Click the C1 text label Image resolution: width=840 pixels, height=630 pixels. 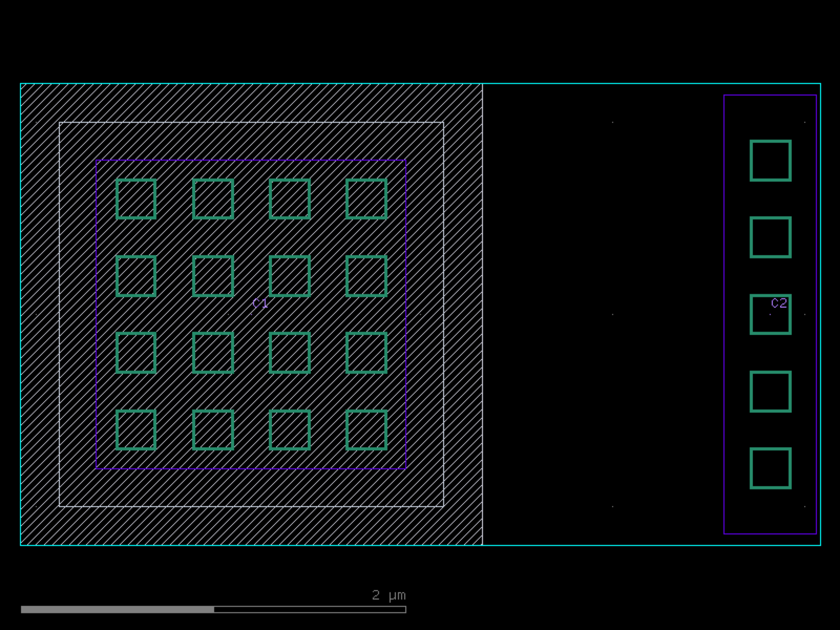pyautogui.click(x=260, y=303)
